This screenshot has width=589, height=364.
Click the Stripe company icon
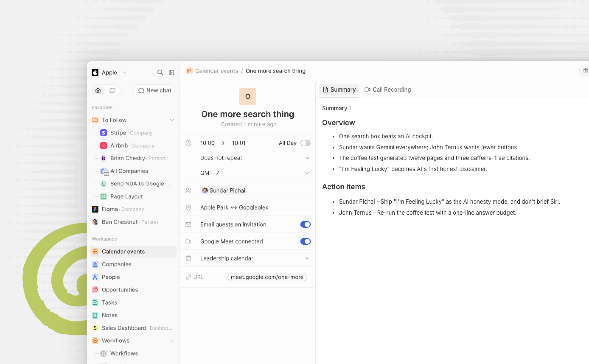(104, 133)
